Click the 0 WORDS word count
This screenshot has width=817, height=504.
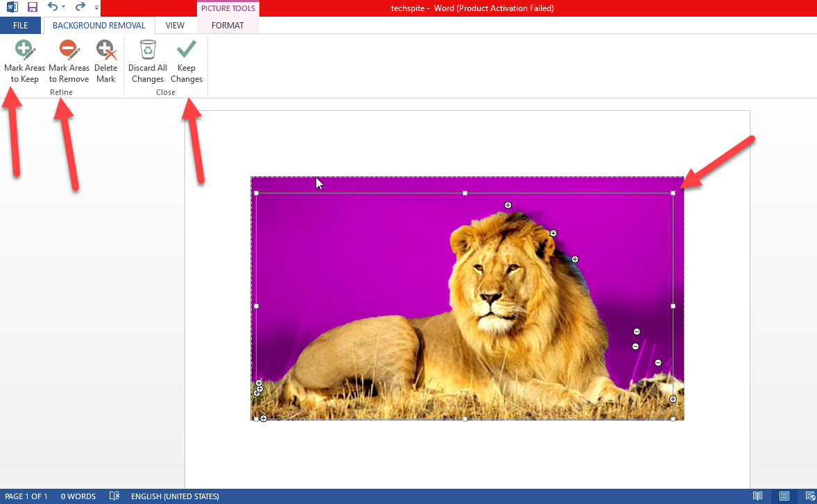pos(78,496)
